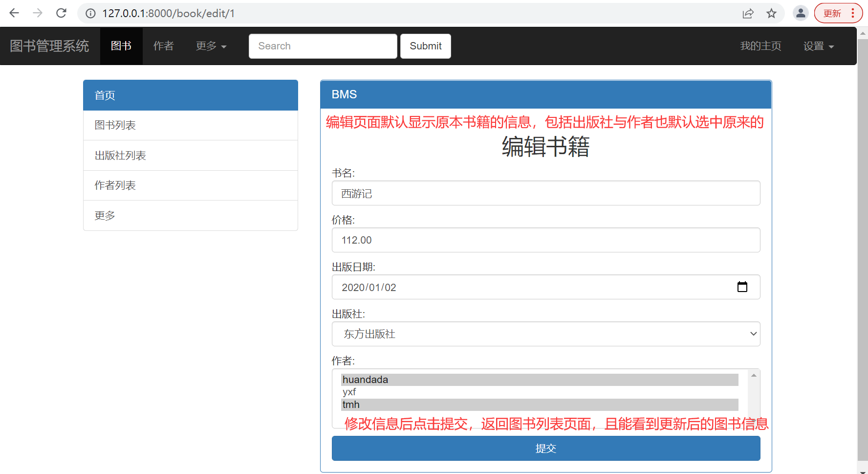Expand the 设置 dropdown menu

click(819, 46)
